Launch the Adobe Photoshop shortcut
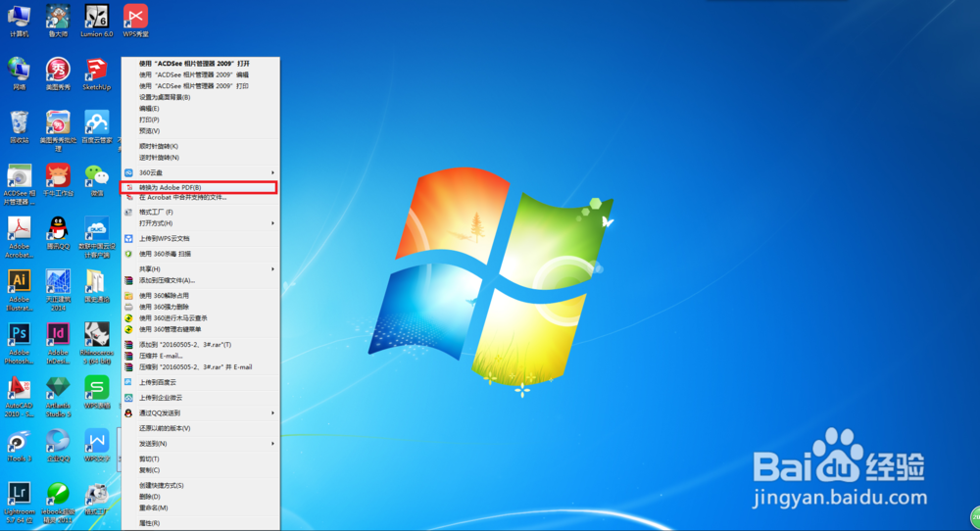The width and height of the screenshot is (980, 531). tap(19, 344)
